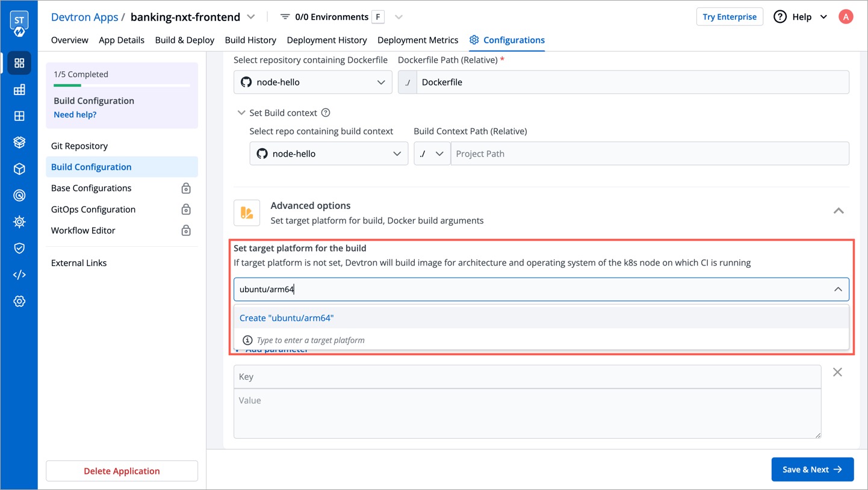This screenshot has height=490, width=868.
Task: Click the Need help? link
Action: coord(75,114)
